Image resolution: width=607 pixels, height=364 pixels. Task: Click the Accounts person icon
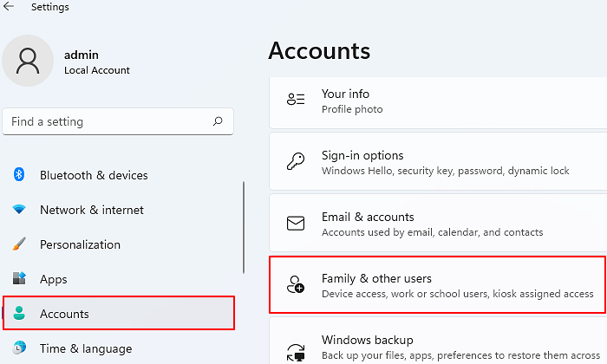[19, 314]
